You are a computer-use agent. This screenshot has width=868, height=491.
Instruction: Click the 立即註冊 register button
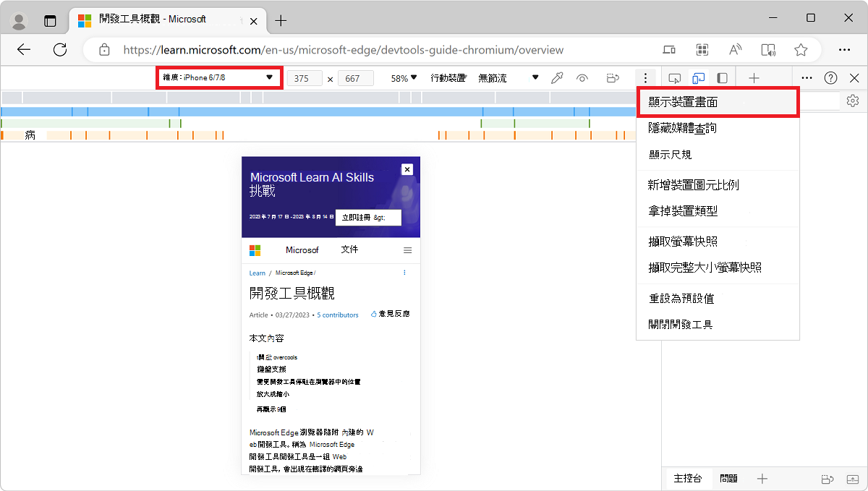point(368,217)
